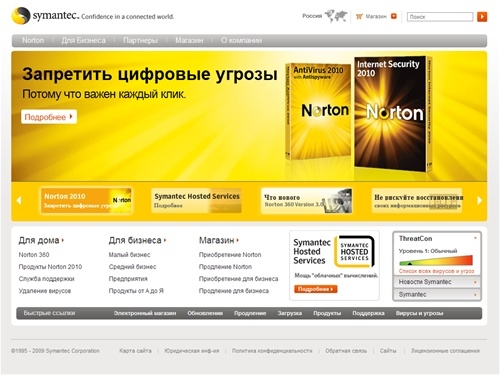Open the Карта сайта footer link
The image size is (500, 375).
click(x=135, y=351)
